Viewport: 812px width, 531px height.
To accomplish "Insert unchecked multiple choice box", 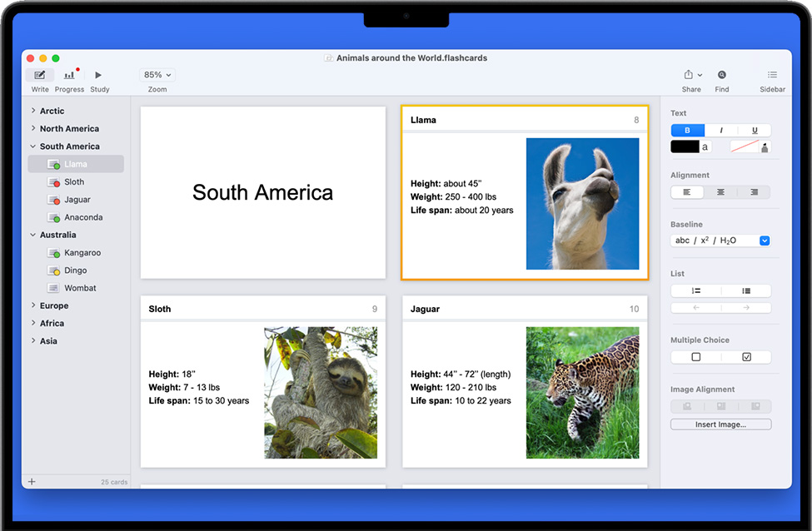I will click(696, 357).
